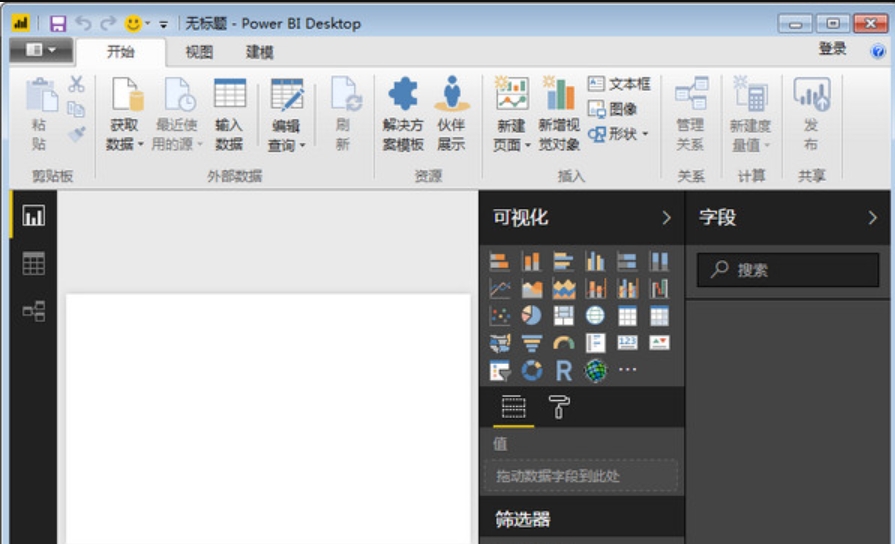Open 伙伴展示
The width and height of the screenshot is (895, 544).
451,114
